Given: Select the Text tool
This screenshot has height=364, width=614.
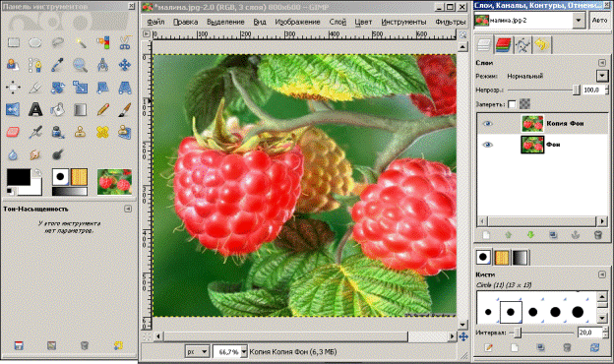Looking at the screenshot, I should [35, 109].
